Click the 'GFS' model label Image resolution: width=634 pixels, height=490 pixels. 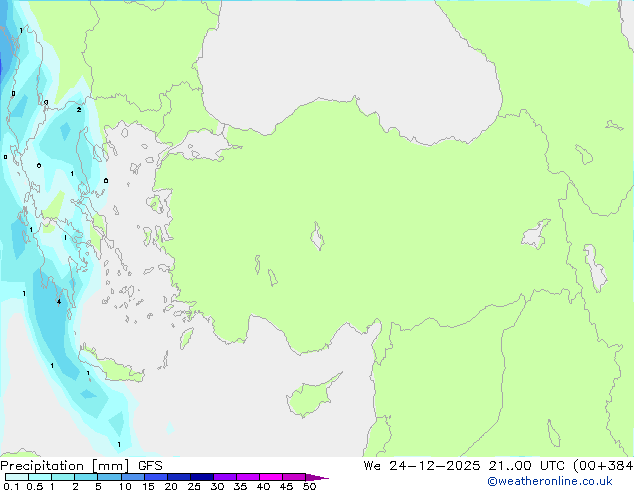point(150,466)
